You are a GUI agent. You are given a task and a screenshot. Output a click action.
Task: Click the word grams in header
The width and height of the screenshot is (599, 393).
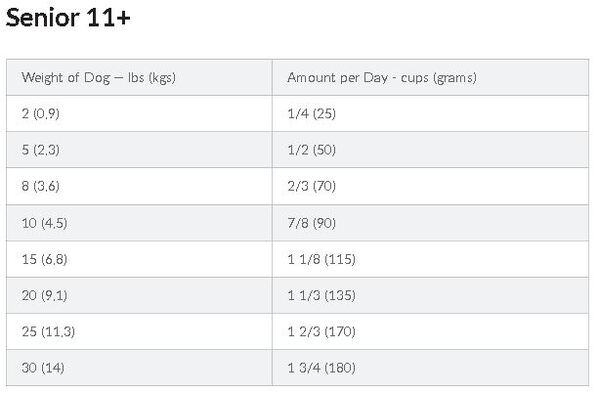click(455, 78)
